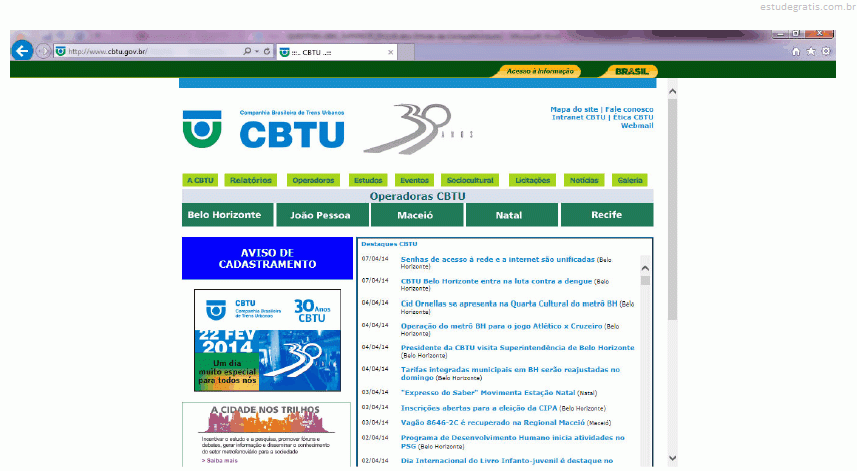Viewport: 857px width, 471px height.
Task: Click the search magnifier in address bar
Action: coord(247,51)
